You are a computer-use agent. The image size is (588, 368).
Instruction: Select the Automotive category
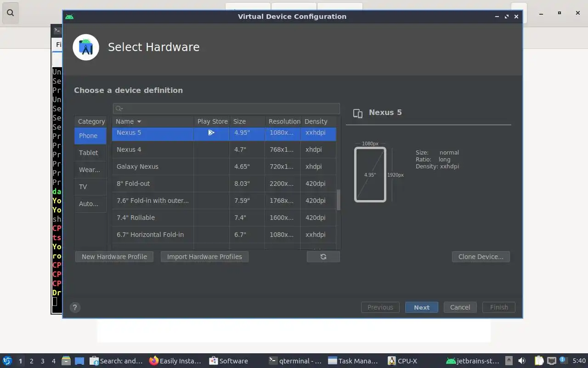tap(90, 204)
